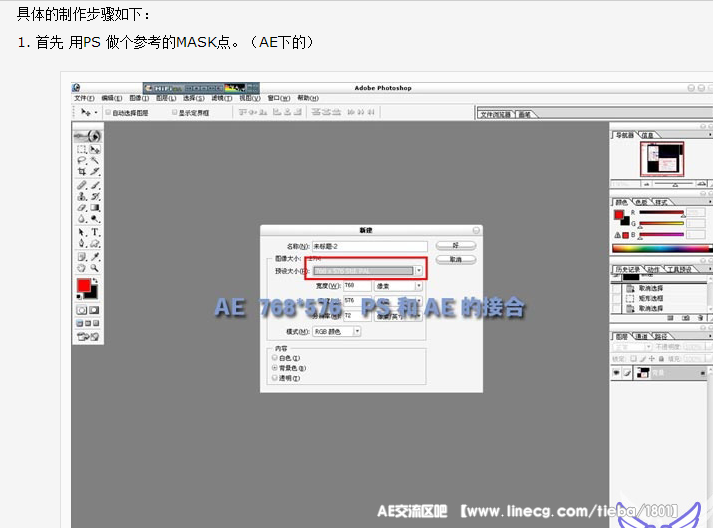Viewport: 713px width, 528px height.
Task: Select the Pen tool
Action: [x=82, y=243]
